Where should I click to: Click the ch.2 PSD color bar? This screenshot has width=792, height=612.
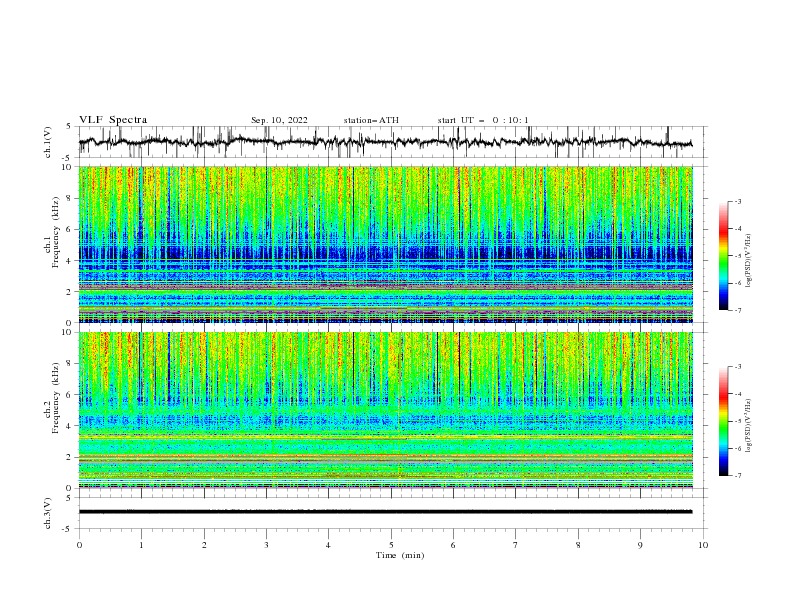click(x=723, y=421)
